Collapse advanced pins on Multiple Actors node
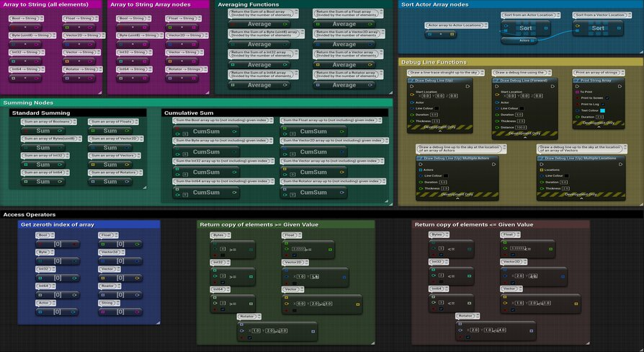The image size is (644, 352). coord(457,198)
